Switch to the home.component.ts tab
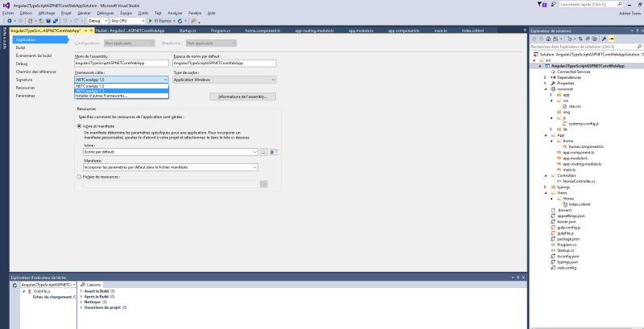 pyautogui.click(x=262, y=31)
